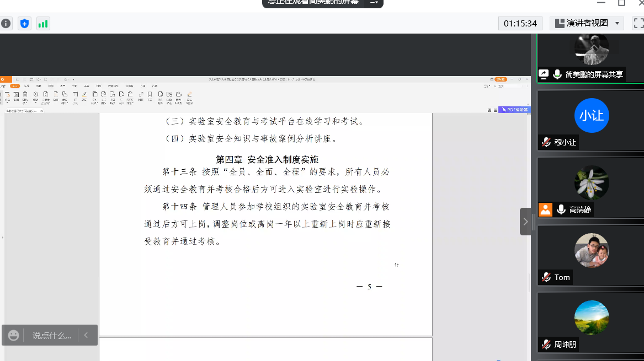
Task: Open the 演讲者视图 layout dropdown
Action: (587, 23)
